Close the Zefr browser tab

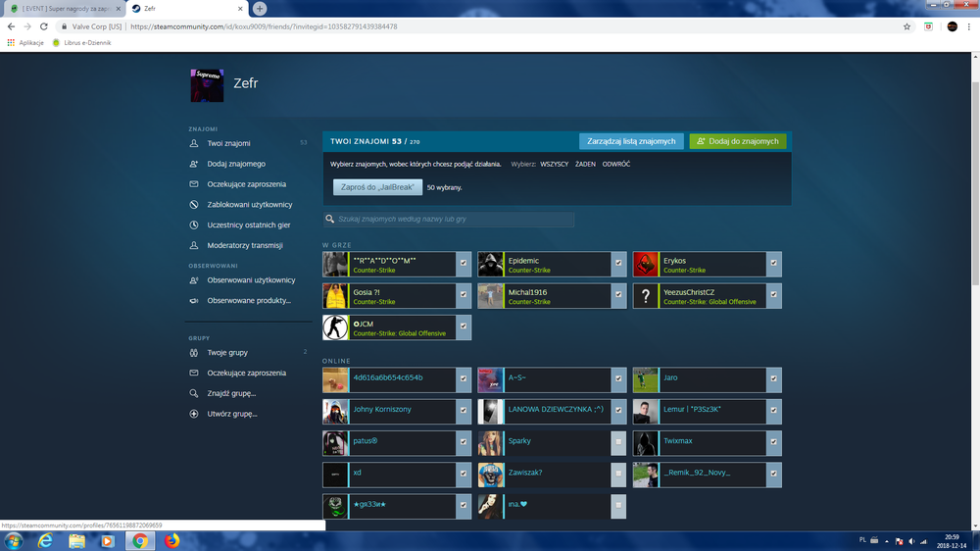coord(240,9)
